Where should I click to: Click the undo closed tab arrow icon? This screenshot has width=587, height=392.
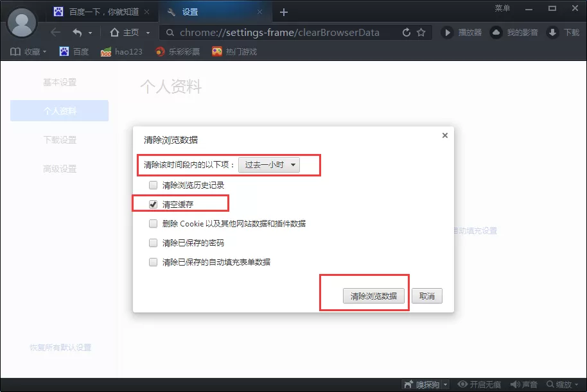pos(77,33)
